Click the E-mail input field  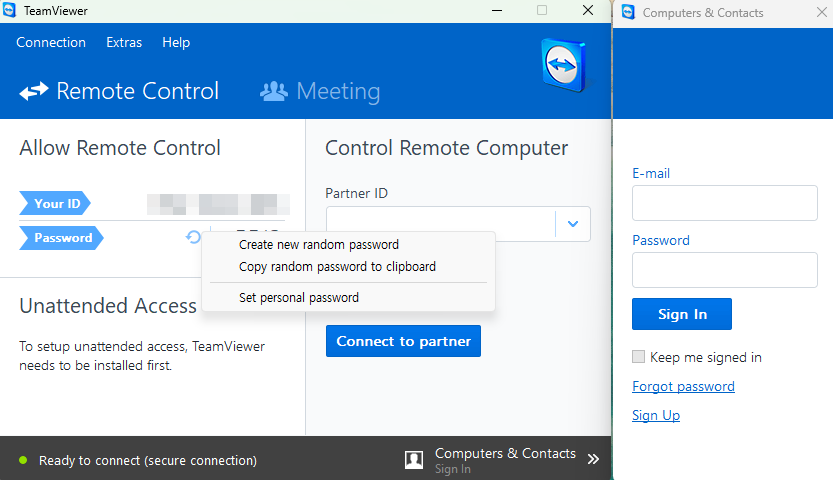tap(725, 203)
